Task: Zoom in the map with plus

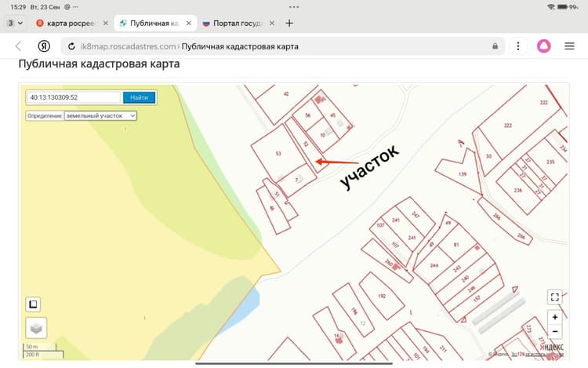Action: pyautogui.click(x=554, y=317)
